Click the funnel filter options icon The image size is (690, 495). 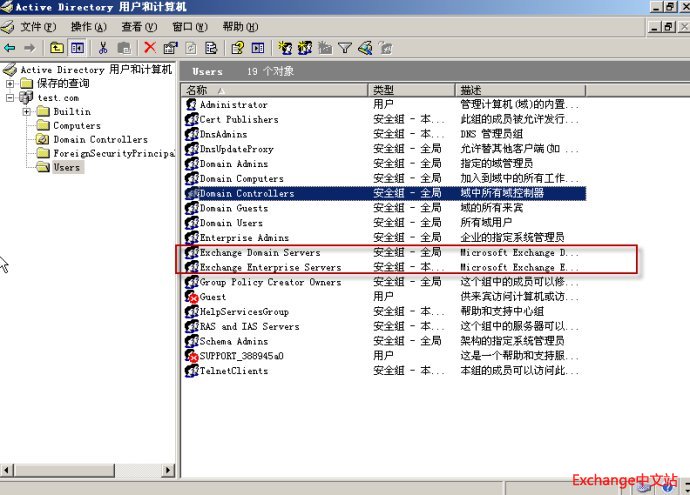[345, 47]
